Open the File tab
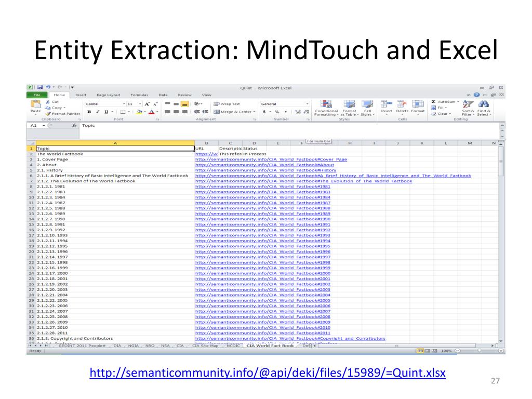The width and height of the screenshot is (532, 399). (37, 95)
